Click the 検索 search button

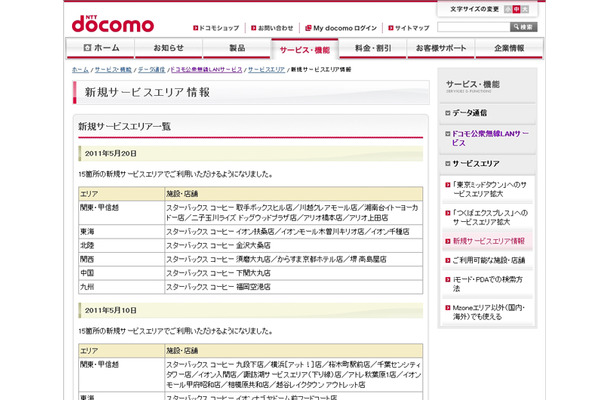coord(524,27)
